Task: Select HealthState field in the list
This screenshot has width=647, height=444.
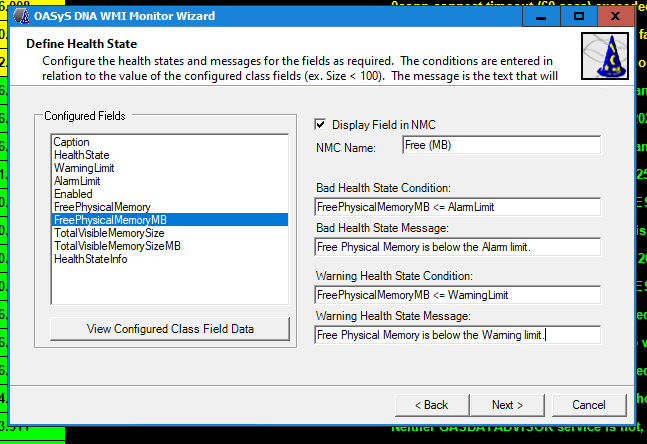Action: (x=82, y=155)
